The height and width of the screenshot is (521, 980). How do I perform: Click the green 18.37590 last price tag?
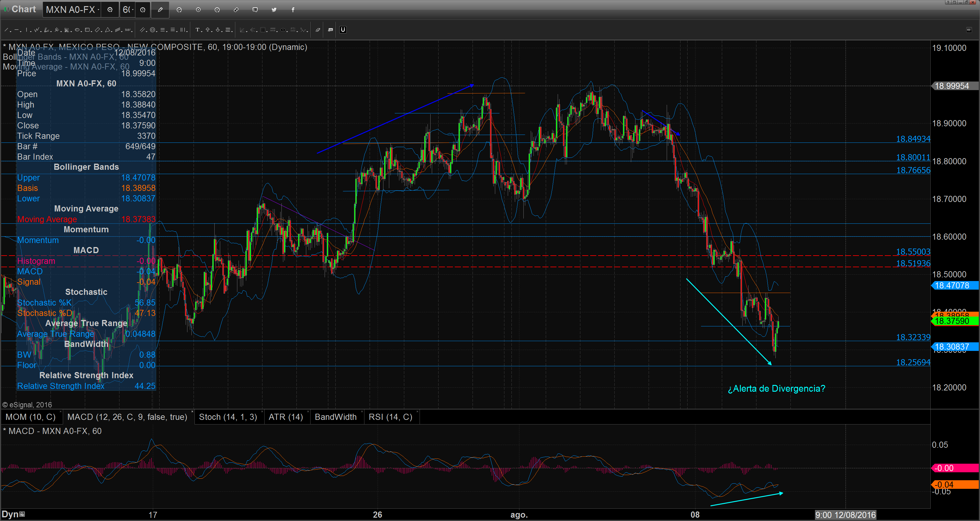click(x=955, y=321)
